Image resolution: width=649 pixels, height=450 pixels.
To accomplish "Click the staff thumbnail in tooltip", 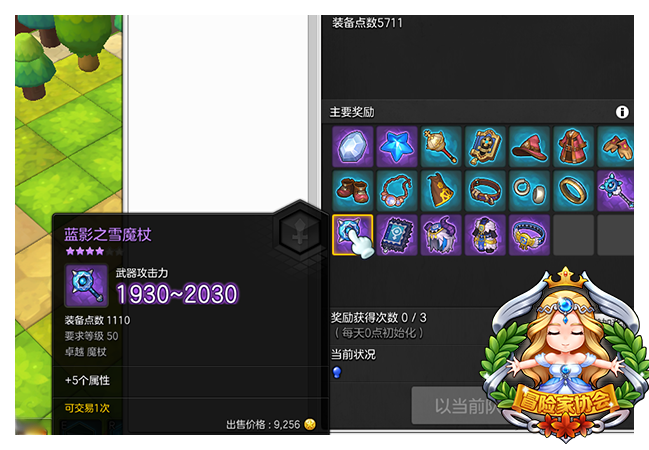I will (x=87, y=286).
